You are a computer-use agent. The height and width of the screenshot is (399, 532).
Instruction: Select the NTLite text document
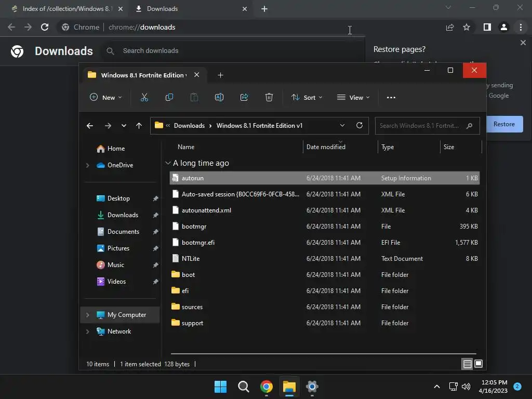click(x=325, y=259)
